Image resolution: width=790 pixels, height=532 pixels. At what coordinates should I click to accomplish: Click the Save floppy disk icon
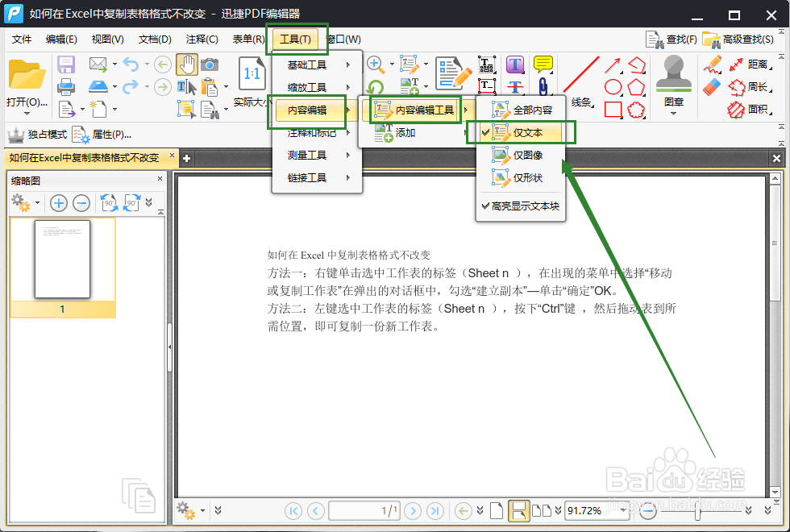[66, 64]
